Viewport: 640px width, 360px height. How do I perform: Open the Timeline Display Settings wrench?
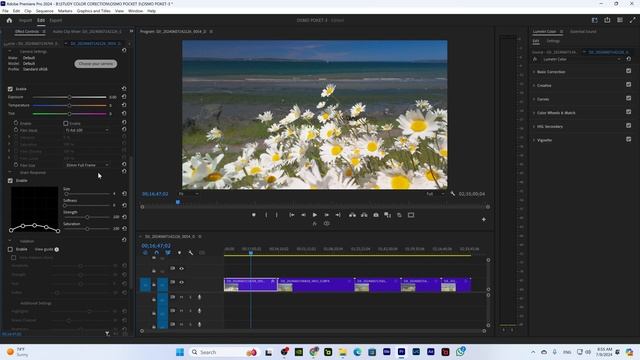191,253
